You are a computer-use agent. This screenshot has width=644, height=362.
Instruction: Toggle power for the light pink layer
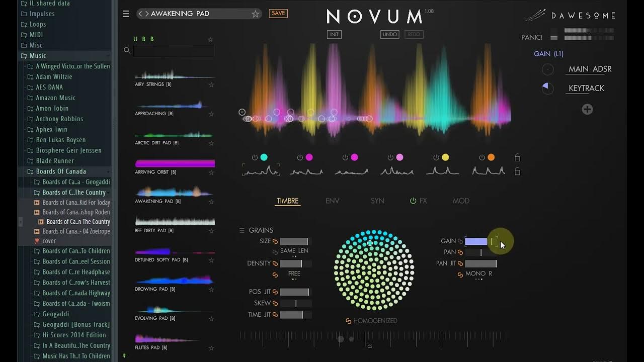[x=390, y=157]
